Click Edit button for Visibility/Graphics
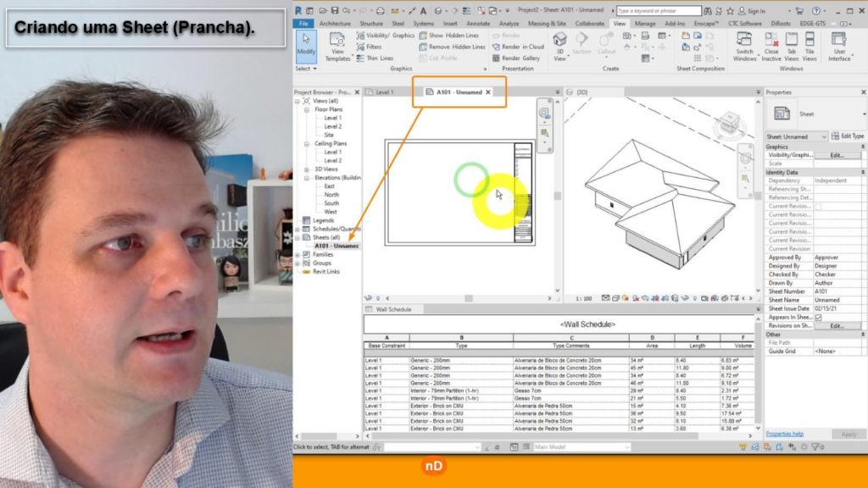Viewport: 868px width, 488px height. tap(837, 155)
